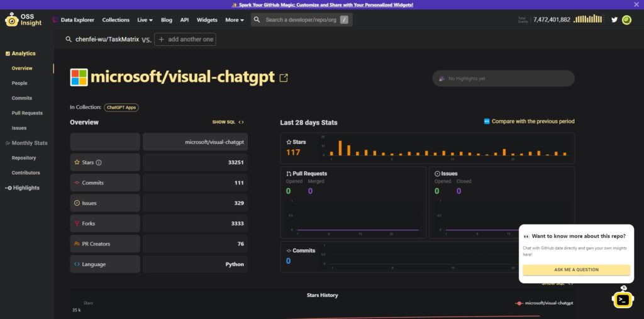Click the PR Creators icon in Overview
Screen dimensions: 644x319
[77, 243]
